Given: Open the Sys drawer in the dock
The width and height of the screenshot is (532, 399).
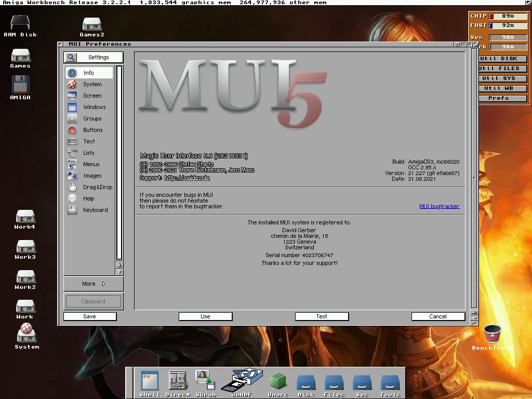Looking at the screenshot, I should (362, 386).
